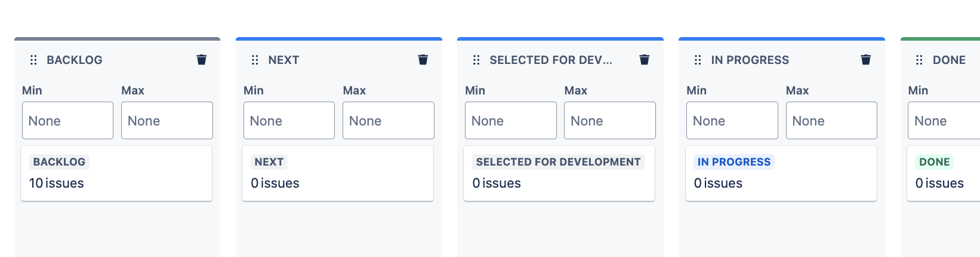This screenshot has height=257, width=980.
Task: Select the BACKLOG status card with 10 issues
Action: [116, 173]
